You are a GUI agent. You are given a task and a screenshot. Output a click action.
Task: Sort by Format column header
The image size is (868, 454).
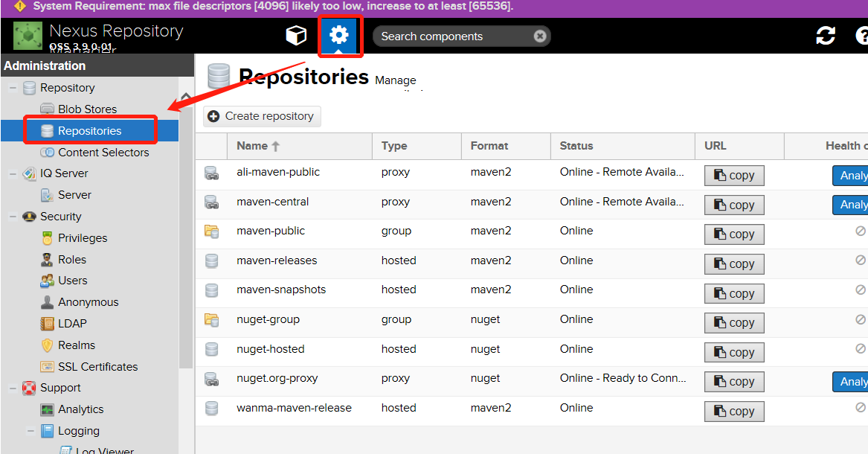pos(506,146)
